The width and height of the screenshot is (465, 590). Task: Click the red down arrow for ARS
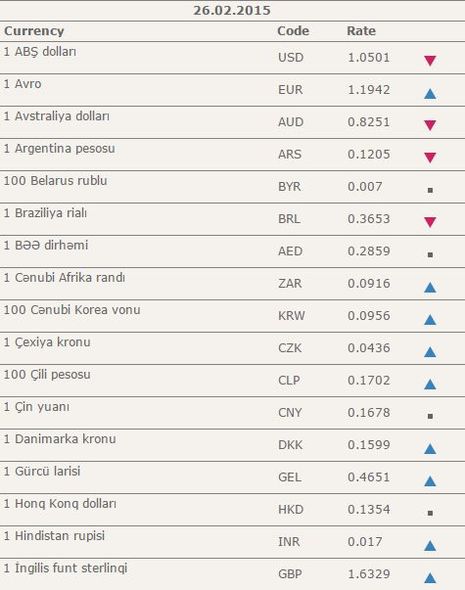pos(430,158)
